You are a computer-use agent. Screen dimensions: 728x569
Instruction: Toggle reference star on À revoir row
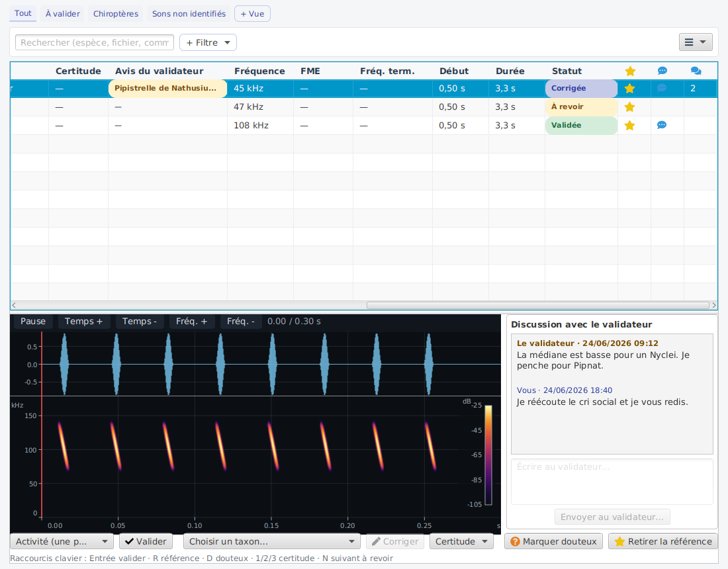click(629, 107)
